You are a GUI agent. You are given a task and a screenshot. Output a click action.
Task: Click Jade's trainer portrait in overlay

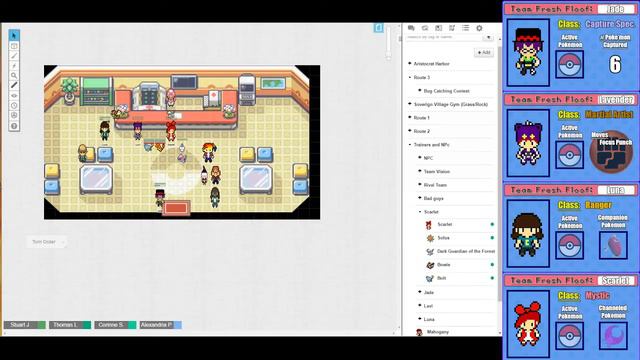point(528,52)
